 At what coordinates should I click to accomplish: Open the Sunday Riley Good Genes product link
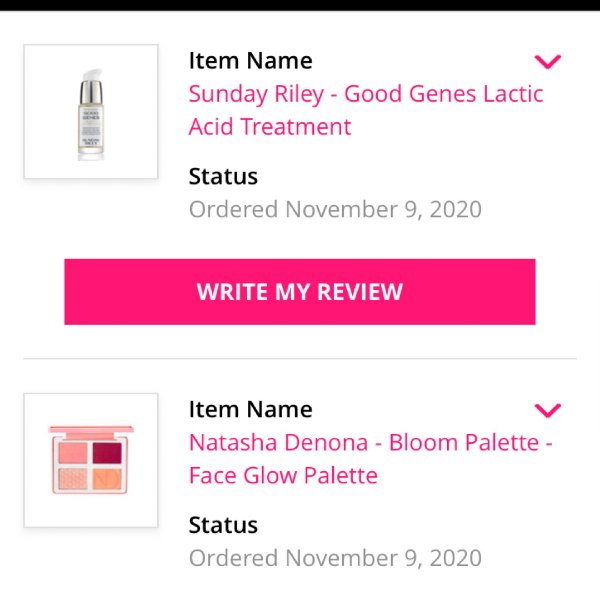pos(366,110)
